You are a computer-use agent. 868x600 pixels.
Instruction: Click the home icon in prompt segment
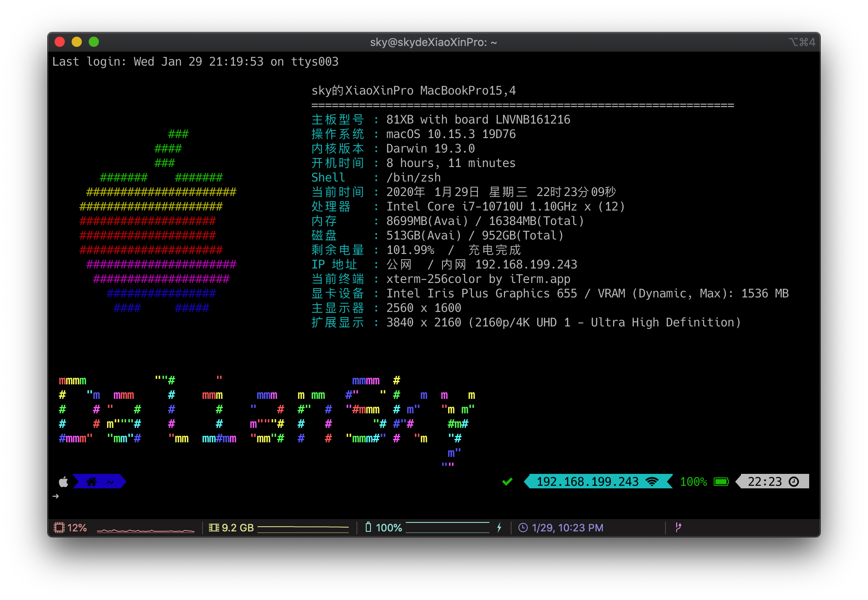pos(91,482)
